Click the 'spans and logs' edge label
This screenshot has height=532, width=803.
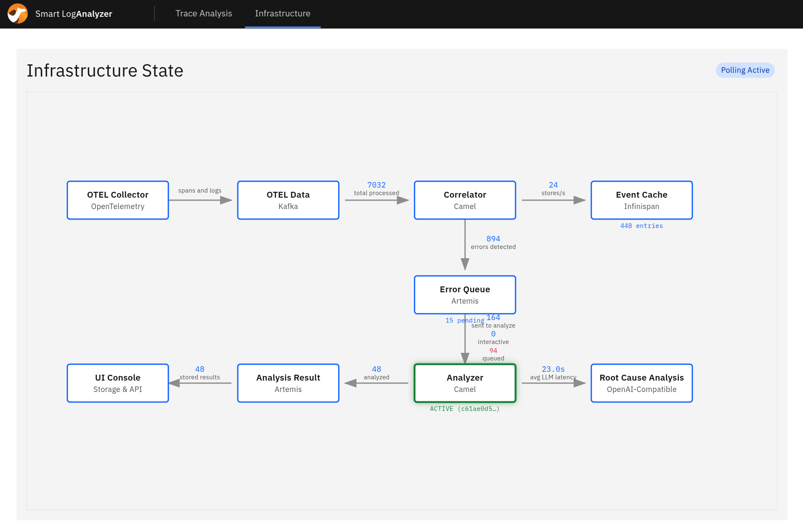point(200,191)
